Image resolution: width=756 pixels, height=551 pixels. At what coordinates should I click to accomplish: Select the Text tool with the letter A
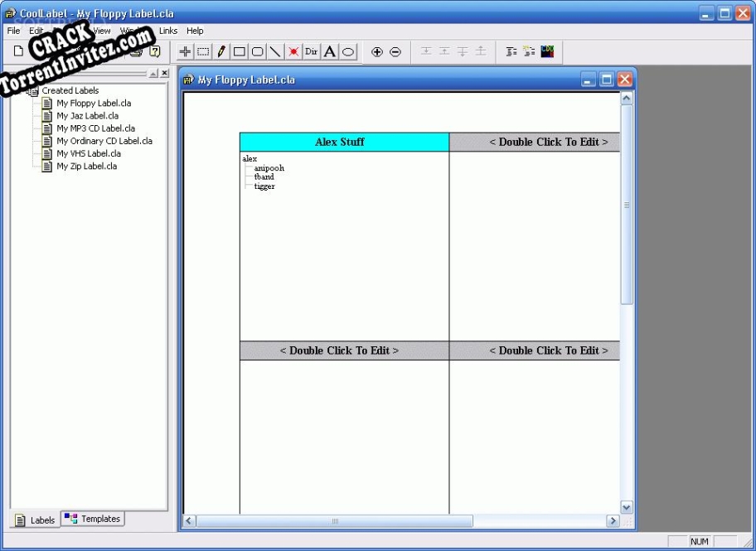pos(329,51)
